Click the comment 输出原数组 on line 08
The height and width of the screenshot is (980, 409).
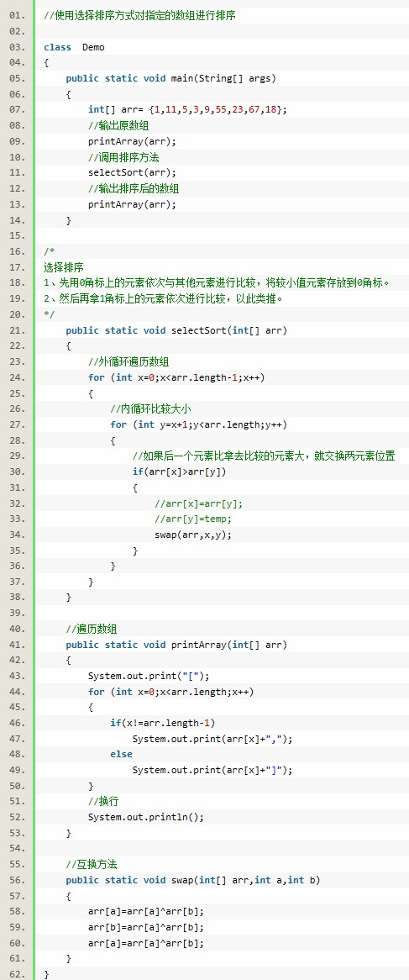(118, 125)
